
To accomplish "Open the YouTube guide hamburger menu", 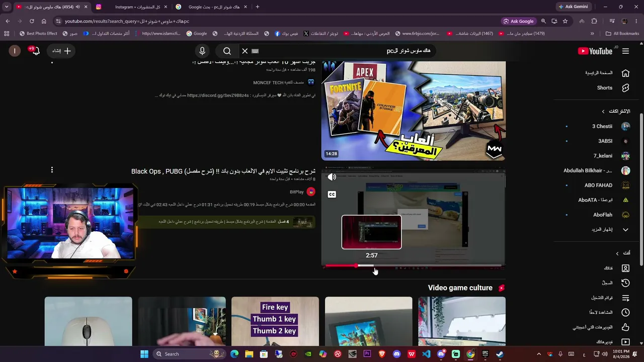I will point(625,51).
